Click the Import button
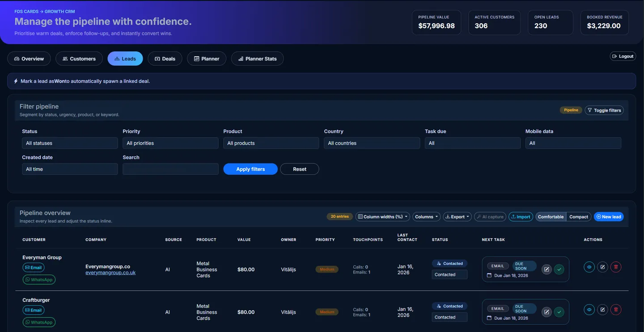 521,217
